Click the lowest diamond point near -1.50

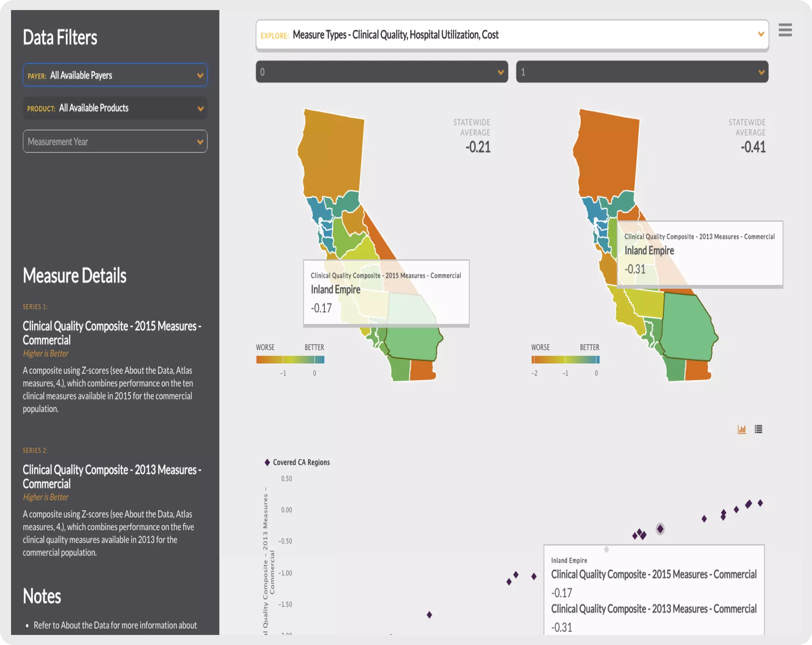(x=429, y=615)
